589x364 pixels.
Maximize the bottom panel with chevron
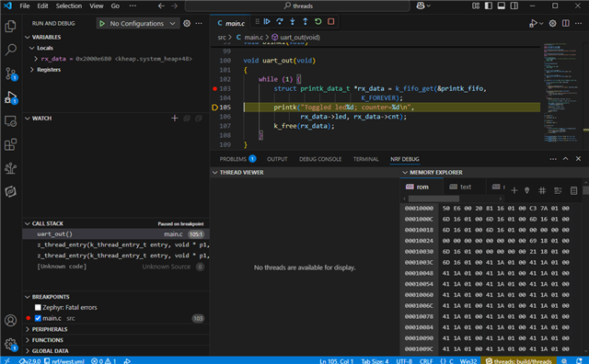pyautogui.click(x=565, y=159)
